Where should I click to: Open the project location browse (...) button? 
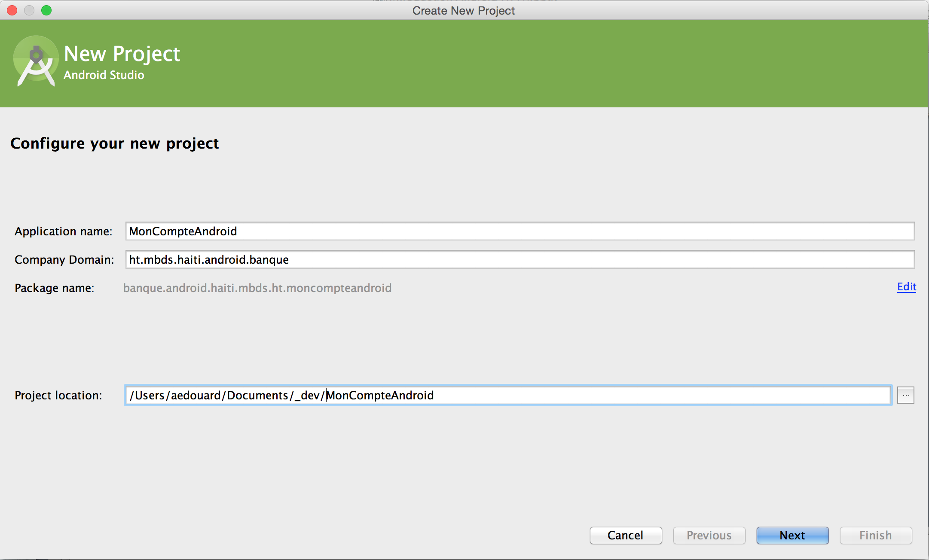point(906,395)
